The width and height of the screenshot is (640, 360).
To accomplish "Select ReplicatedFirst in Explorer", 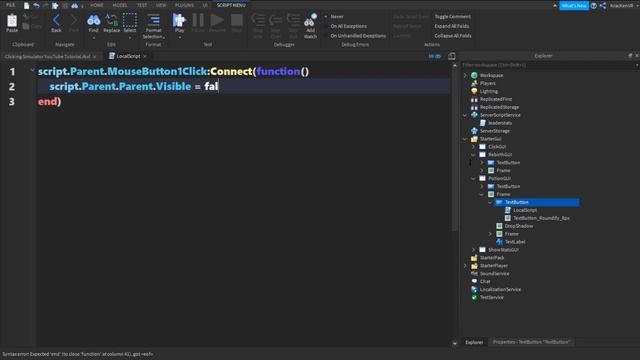I will tap(496, 99).
